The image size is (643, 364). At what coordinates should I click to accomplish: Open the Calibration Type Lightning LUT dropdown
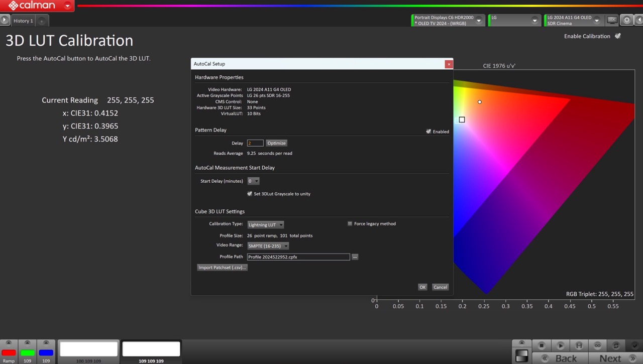[265, 224]
